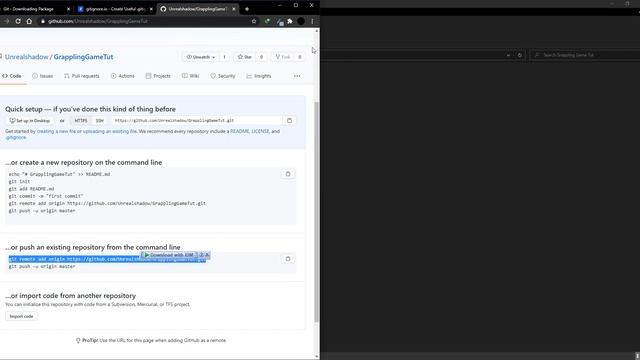Click the browser page vertical scrollbar
Image resolution: width=640 pixels, height=360 pixels.
pos(316,211)
